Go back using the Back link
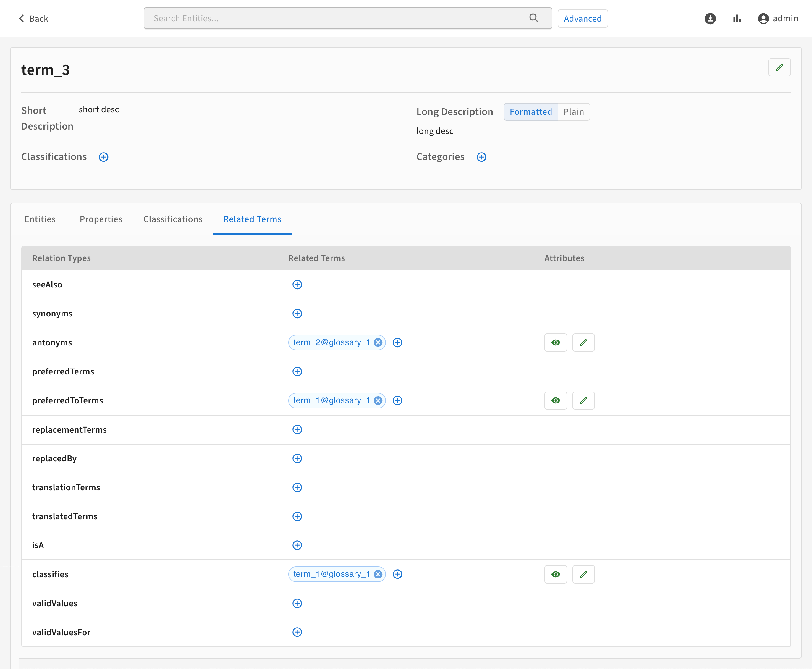 [x=33, y=19]
